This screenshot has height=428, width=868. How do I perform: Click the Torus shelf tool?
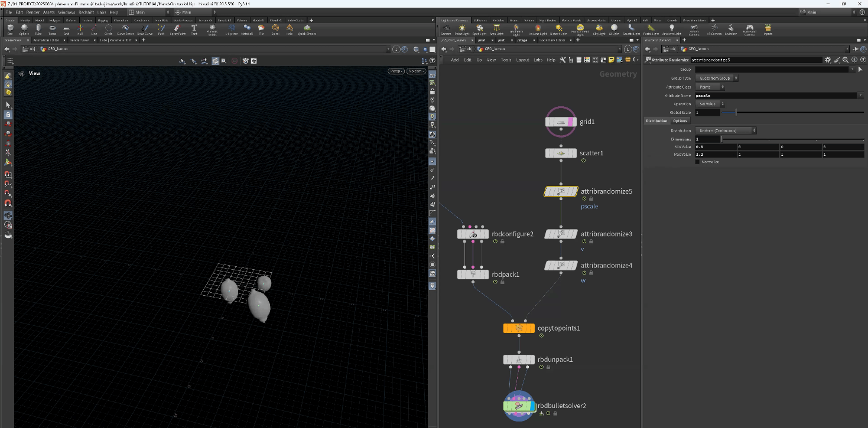point(53,29)
